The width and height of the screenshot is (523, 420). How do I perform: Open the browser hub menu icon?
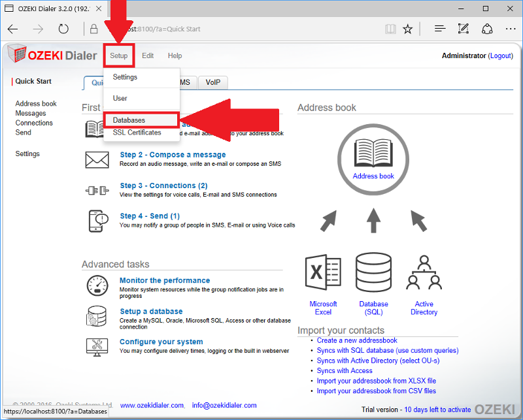pyautogui.click(x=440, y=29)
